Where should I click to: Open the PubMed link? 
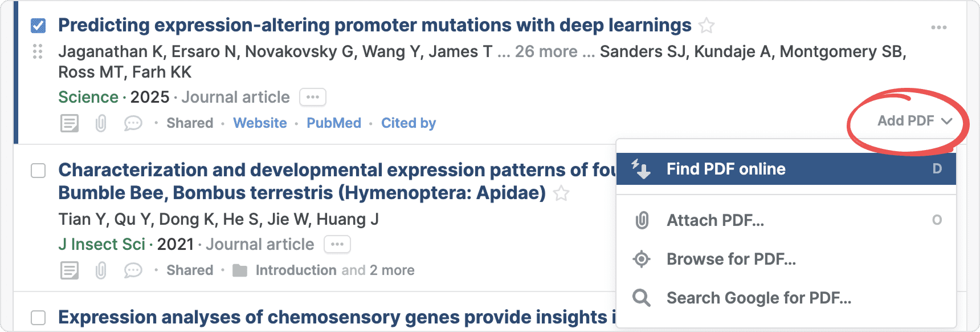point(334,123)
